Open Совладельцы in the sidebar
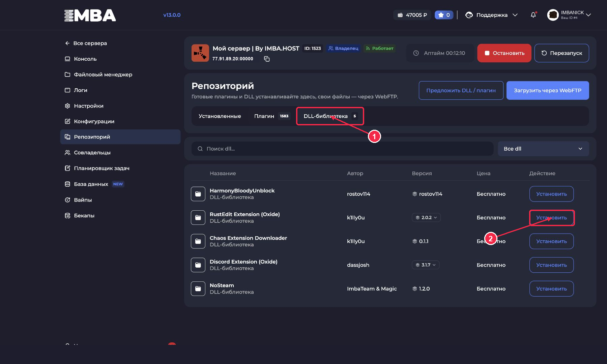 120,152
